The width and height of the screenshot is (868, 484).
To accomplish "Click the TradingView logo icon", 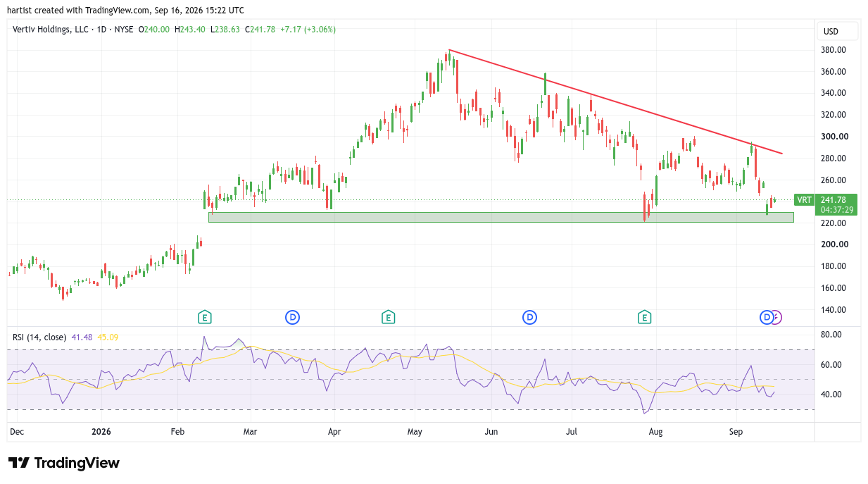I will (19, 463).
